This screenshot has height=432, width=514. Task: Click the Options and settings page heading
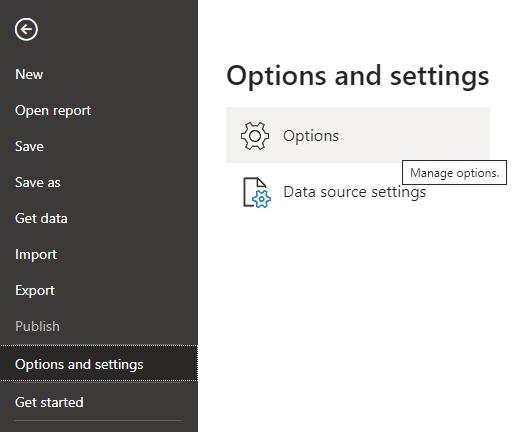358,76
